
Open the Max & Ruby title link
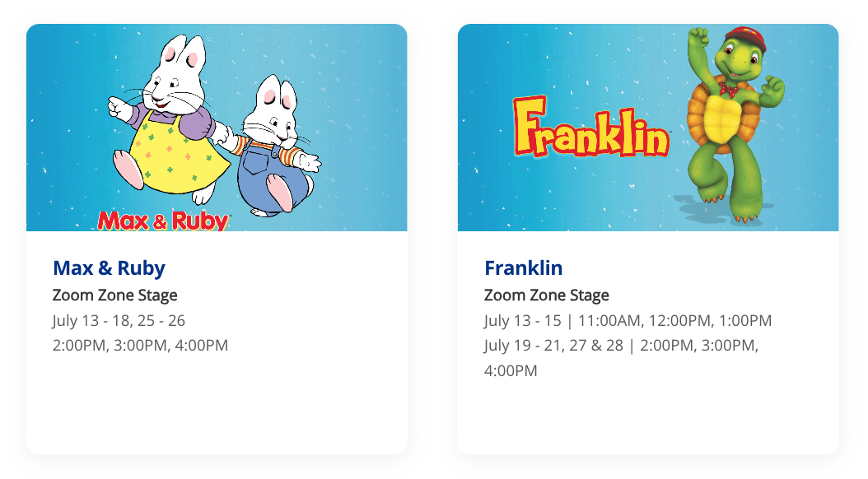click(x=109, y=267)
